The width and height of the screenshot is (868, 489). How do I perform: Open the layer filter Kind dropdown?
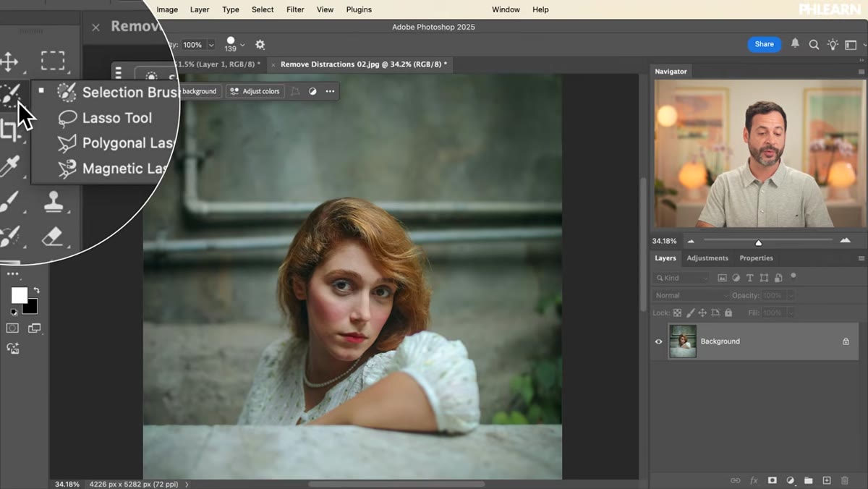pos(681,278)
